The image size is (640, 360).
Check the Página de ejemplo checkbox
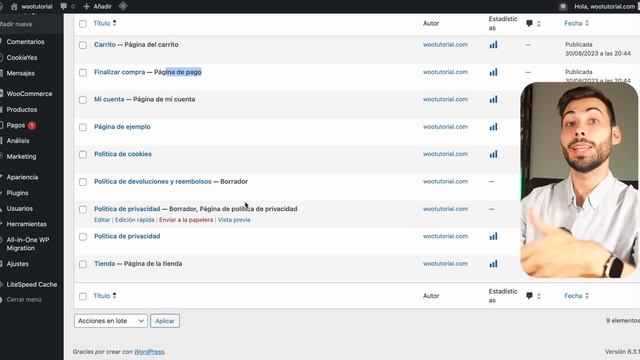pos(83,127)
